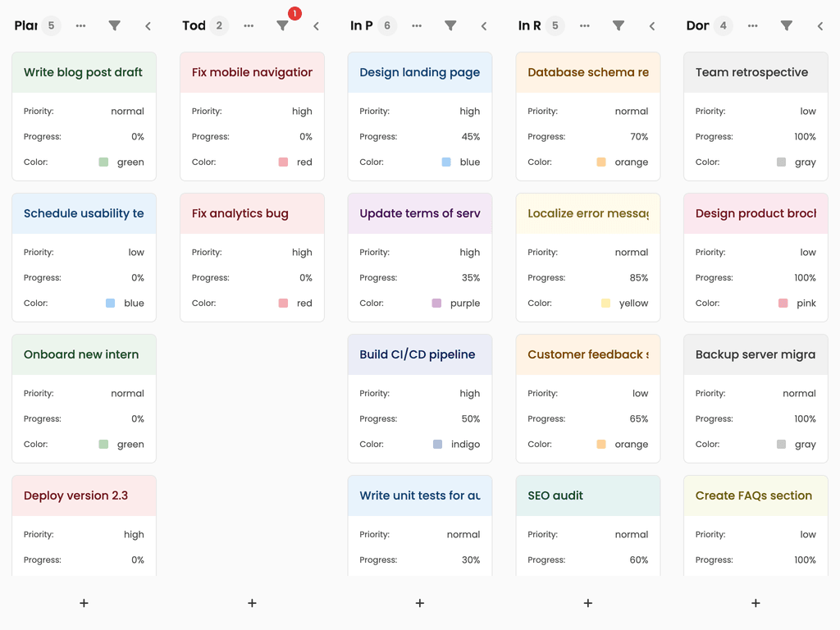The image size is (840, 630).
Task: Click the 60% progress on SEO audit
Action: [x=639, y=559]
